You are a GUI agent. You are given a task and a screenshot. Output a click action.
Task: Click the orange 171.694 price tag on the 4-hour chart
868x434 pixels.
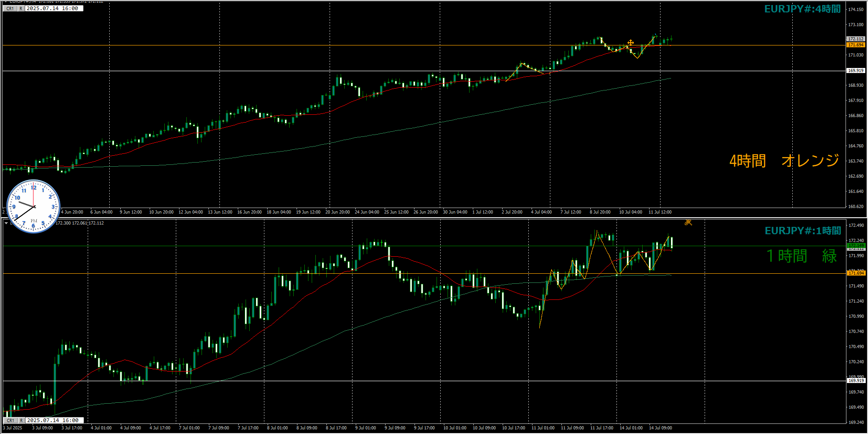click(x=856, y=45)
